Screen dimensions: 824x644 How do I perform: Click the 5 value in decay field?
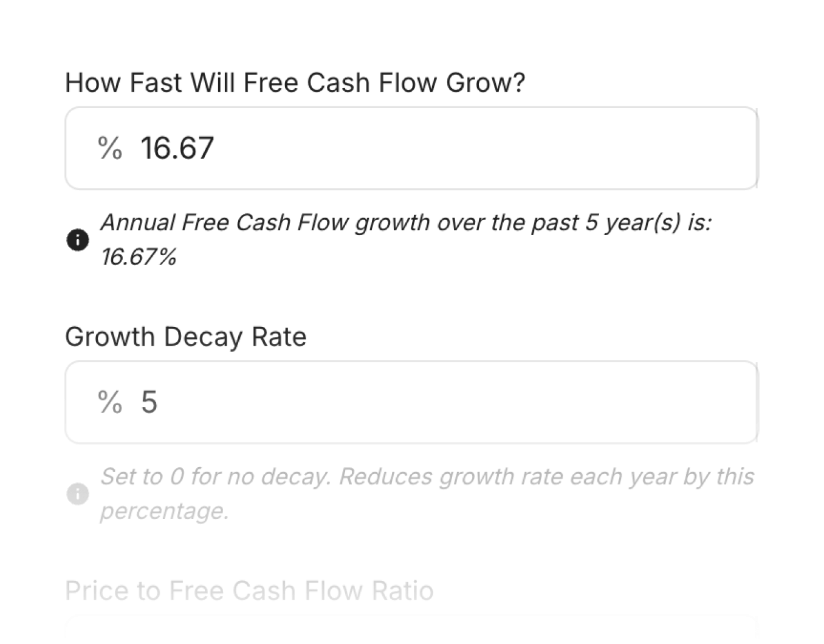[149, 402]
